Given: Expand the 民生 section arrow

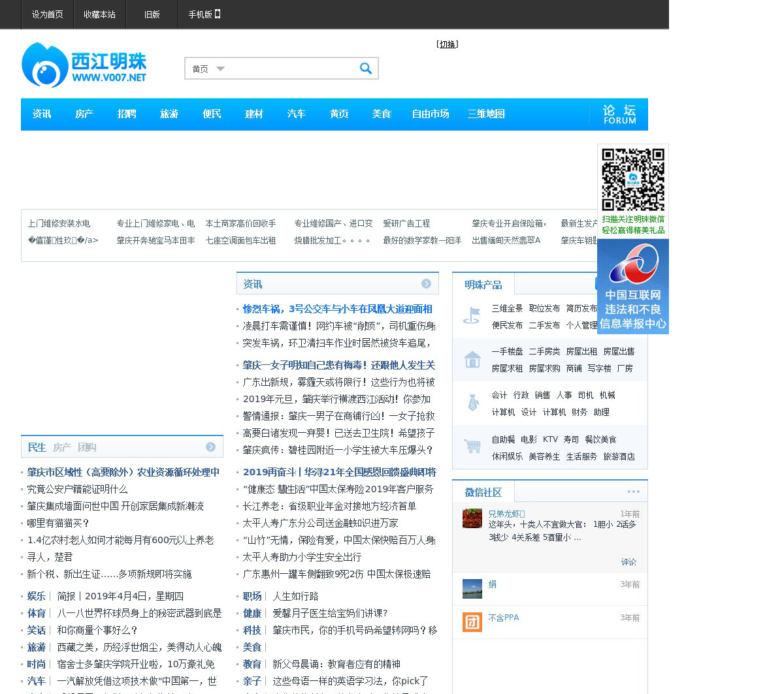Looking at the screenshot, I should (210, 447).
